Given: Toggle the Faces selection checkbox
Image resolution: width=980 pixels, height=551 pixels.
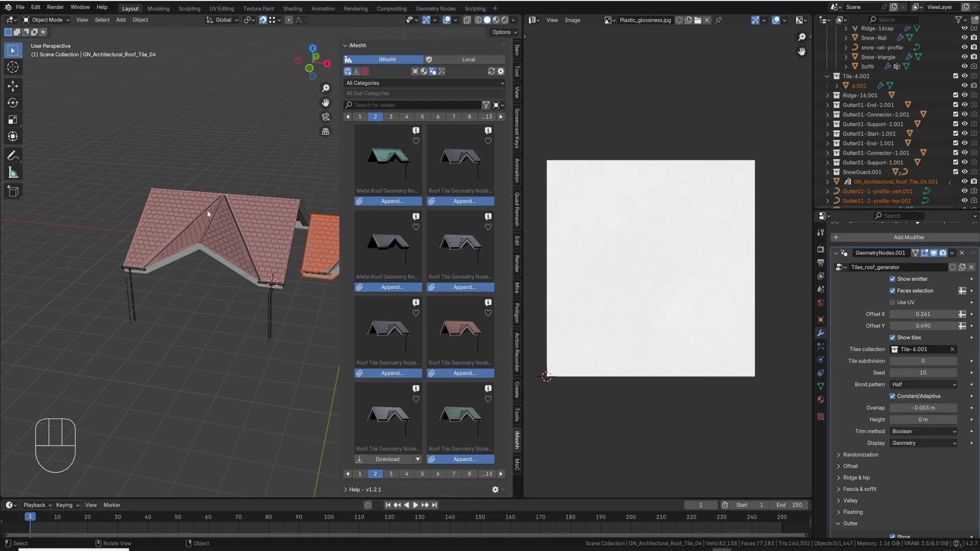Looking at the screenshot, I should pyautogui.click(x=892, y=291).
